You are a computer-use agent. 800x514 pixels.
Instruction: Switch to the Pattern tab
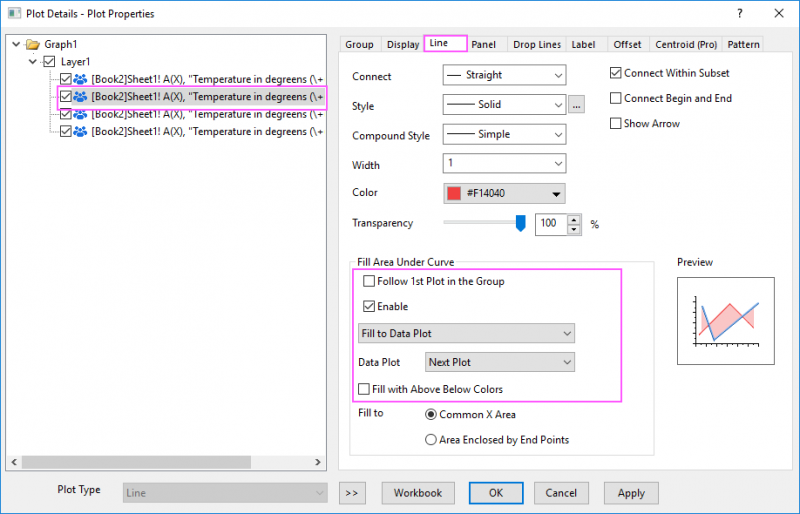click(x=743, y=44)
